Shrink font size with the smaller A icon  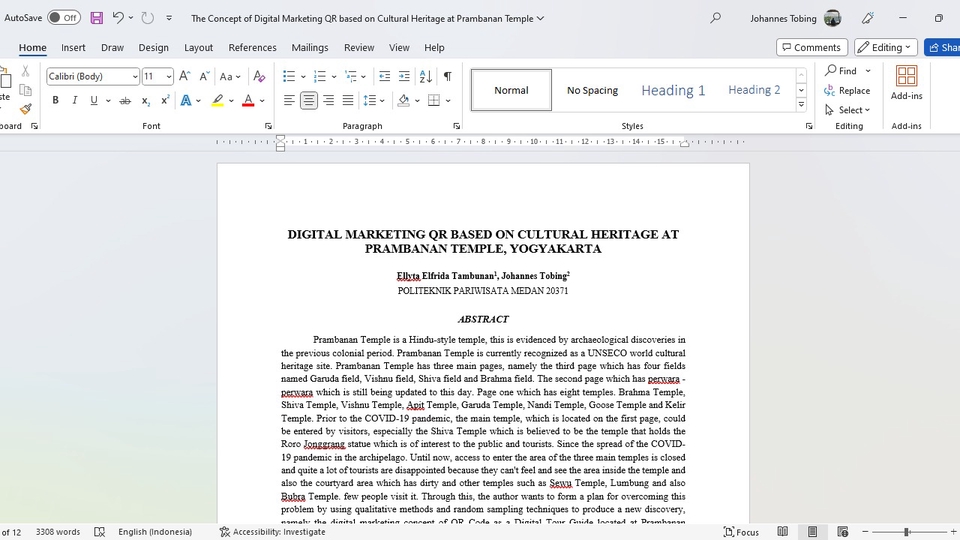coord(204,76)
